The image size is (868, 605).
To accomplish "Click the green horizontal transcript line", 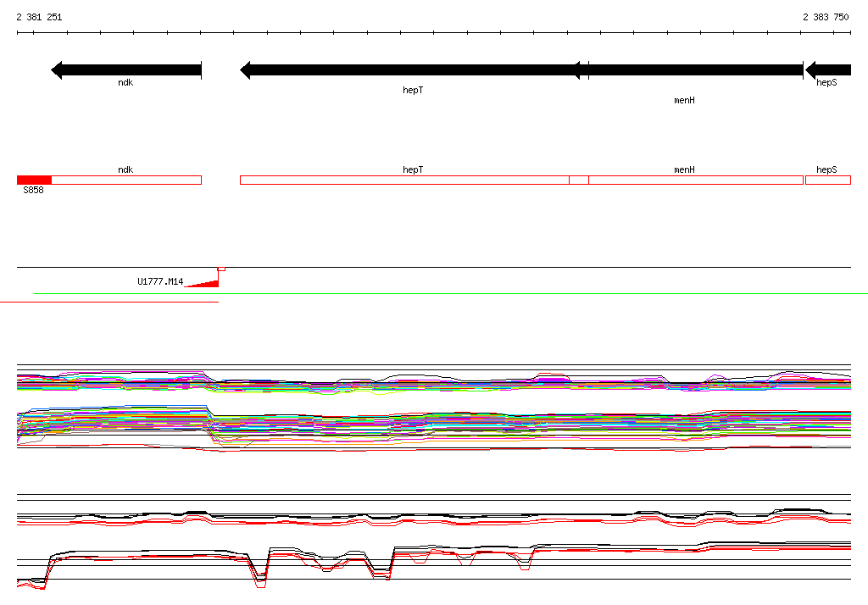I will [x=451, y=293].
